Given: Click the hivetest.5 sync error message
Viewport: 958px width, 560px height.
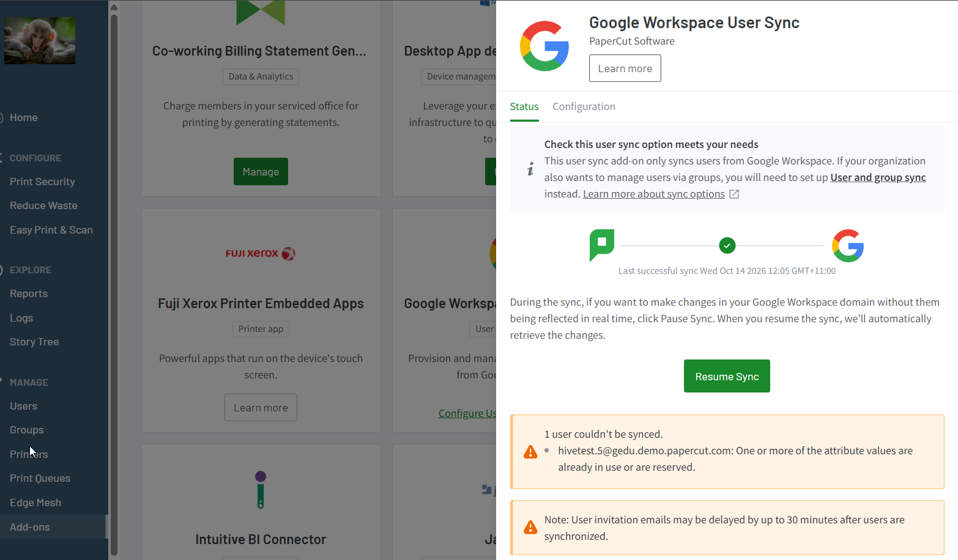Looking at the screenshot, I should click(x=735, y=459).
